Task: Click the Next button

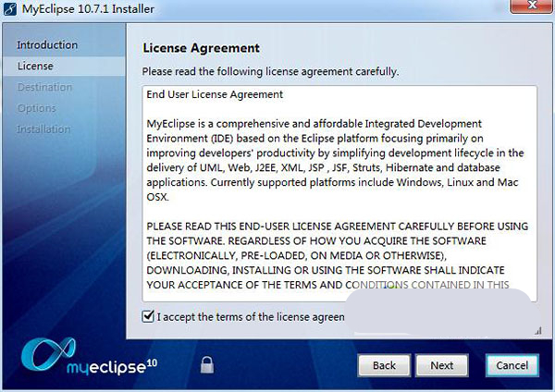Action: [442, 365]
